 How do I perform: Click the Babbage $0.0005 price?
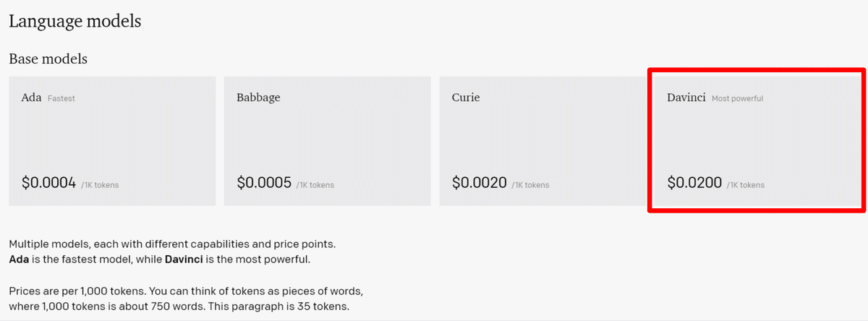click(264, 184)
